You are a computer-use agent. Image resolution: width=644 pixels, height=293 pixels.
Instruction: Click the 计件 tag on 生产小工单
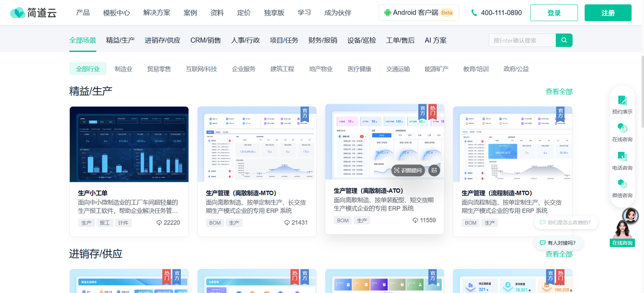click(123, 223)
